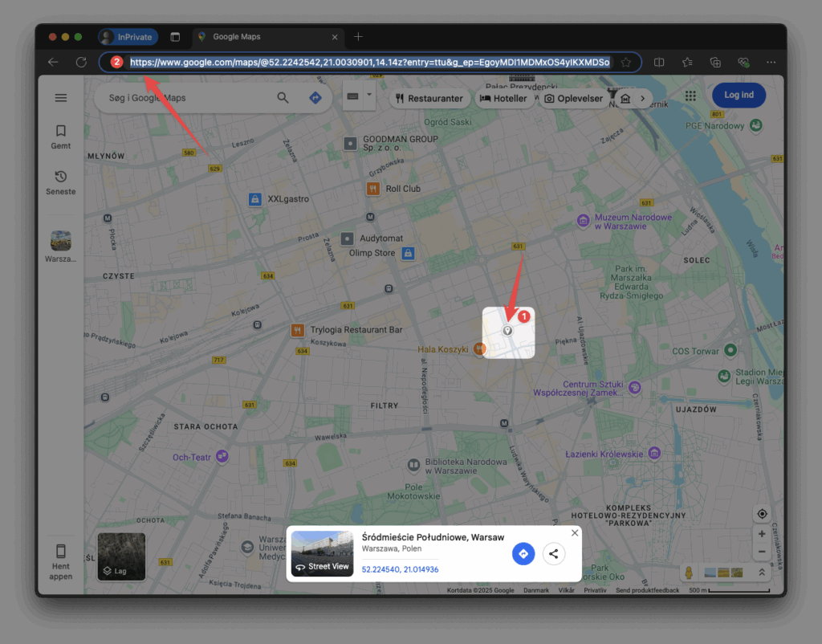Open the Łazienki Królewskie marker

[654, 453]
